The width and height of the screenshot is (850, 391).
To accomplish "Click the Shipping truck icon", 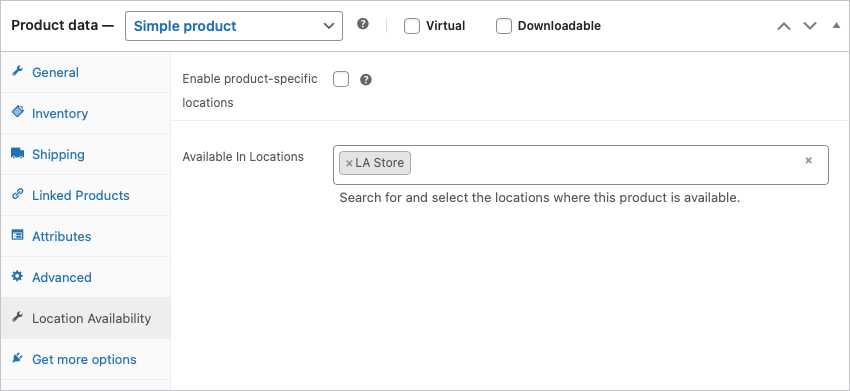I will [x=17, y=153].
